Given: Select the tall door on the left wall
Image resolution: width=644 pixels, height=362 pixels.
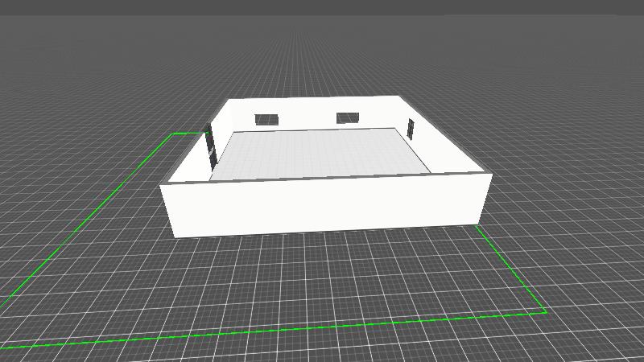Looking at the screenshot, I should pos(211,146).
